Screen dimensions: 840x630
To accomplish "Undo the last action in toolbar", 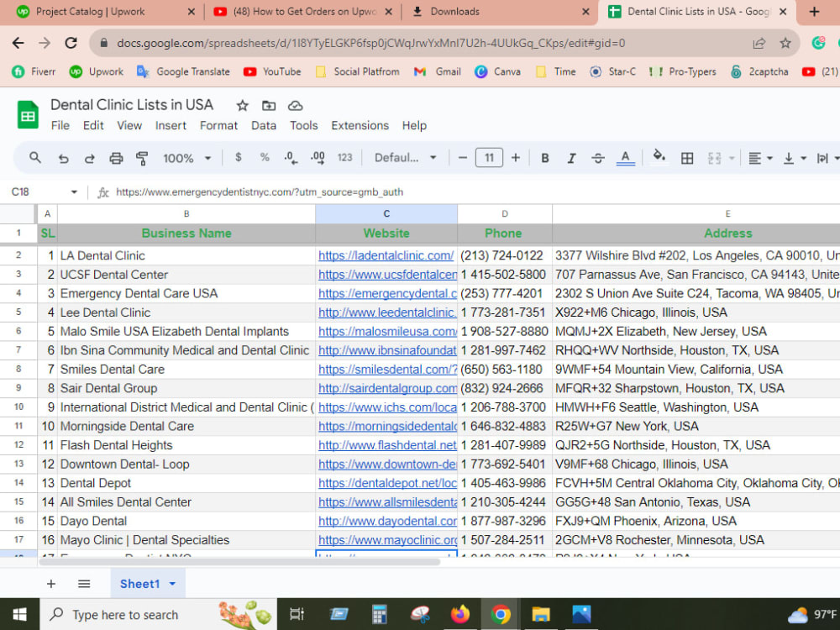I will pyautogui.click(x=63, y=158).
